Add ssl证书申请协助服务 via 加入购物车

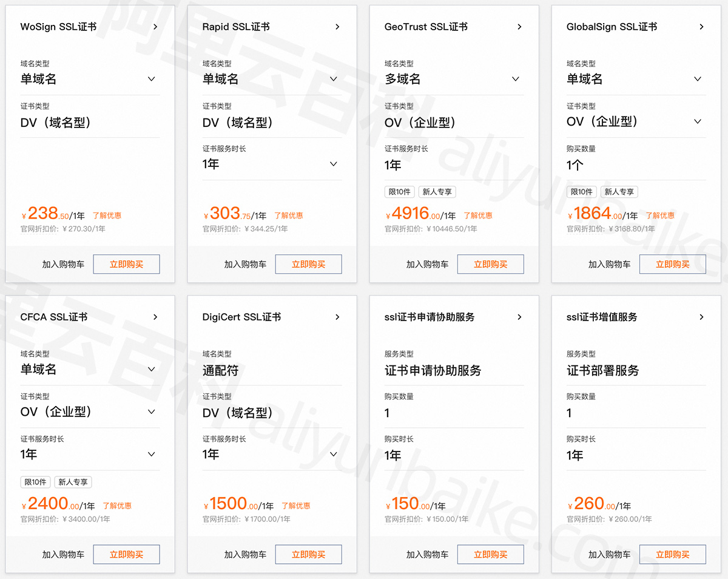coord(427,554)
